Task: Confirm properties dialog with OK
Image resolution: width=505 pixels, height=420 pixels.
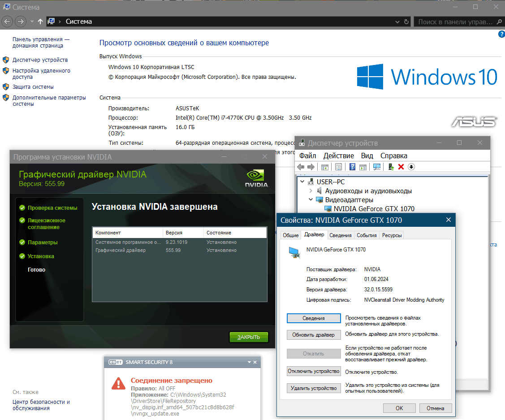Action: (x=399, y=408)
